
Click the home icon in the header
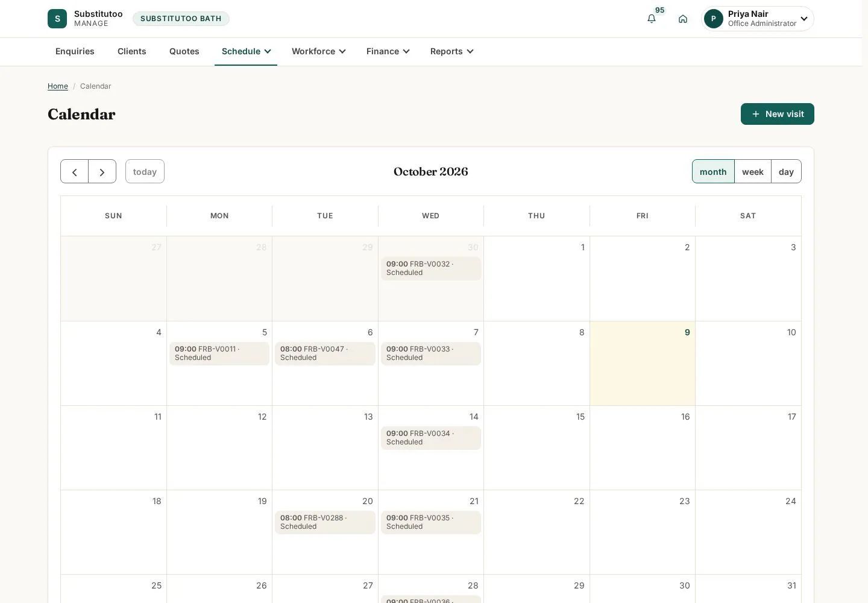683,19
